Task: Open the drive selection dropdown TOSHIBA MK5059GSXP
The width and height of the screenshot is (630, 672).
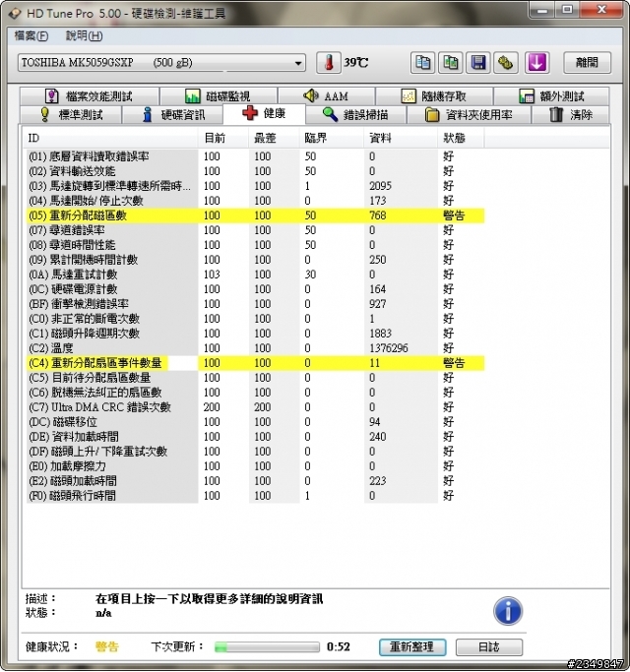Action: 161,63
